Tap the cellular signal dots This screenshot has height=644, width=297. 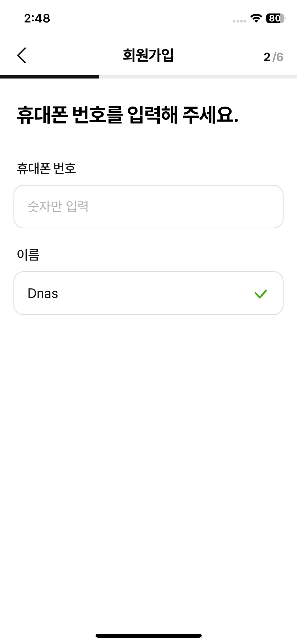(239, 21)
